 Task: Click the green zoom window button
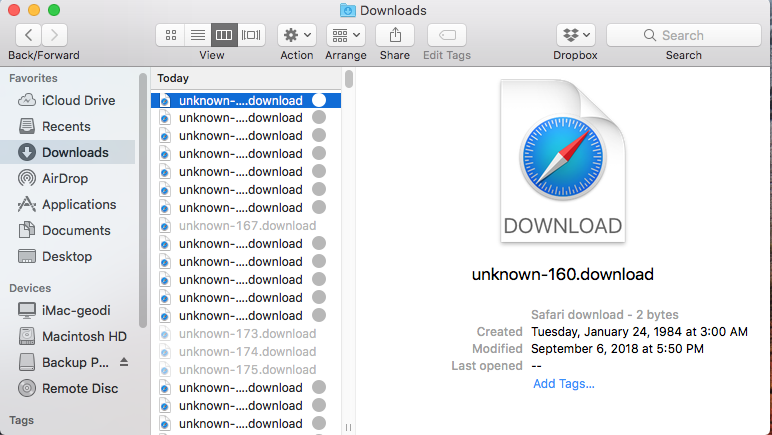[54, 10]
